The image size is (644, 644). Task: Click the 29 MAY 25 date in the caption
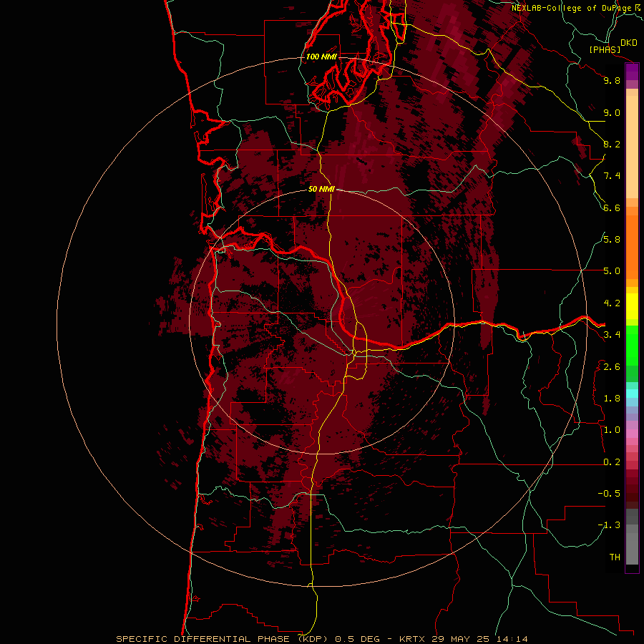(x=460, y=639)
